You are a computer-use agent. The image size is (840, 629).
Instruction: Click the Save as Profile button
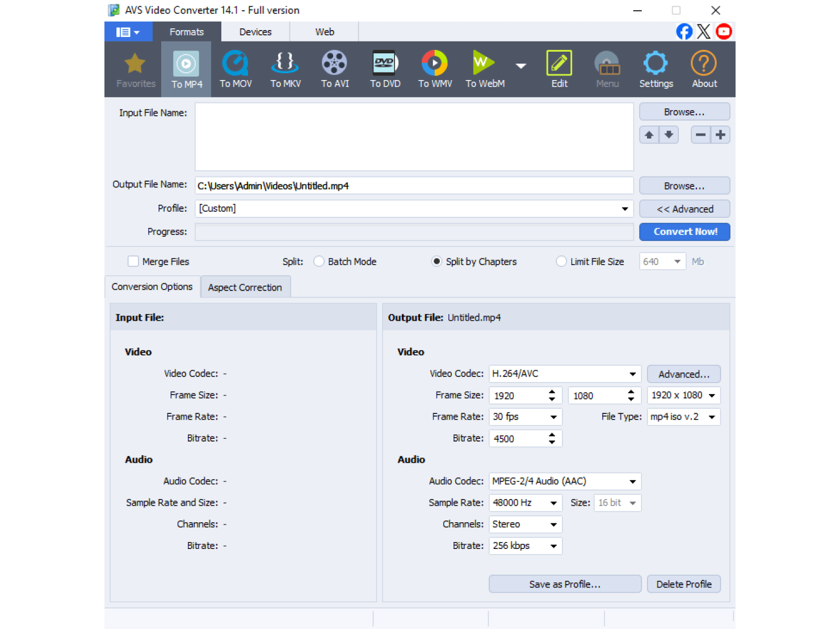coord(565,584)
